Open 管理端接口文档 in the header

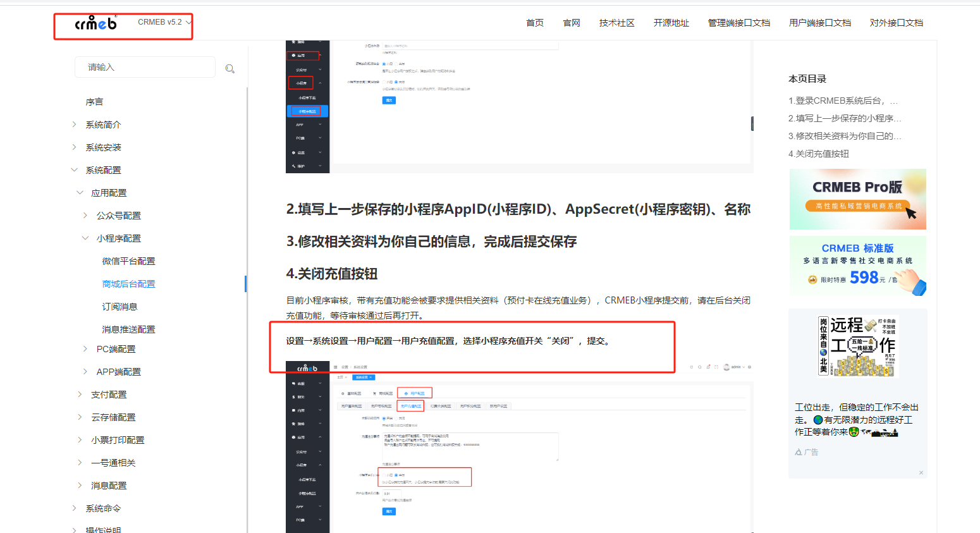click(739, 23)
